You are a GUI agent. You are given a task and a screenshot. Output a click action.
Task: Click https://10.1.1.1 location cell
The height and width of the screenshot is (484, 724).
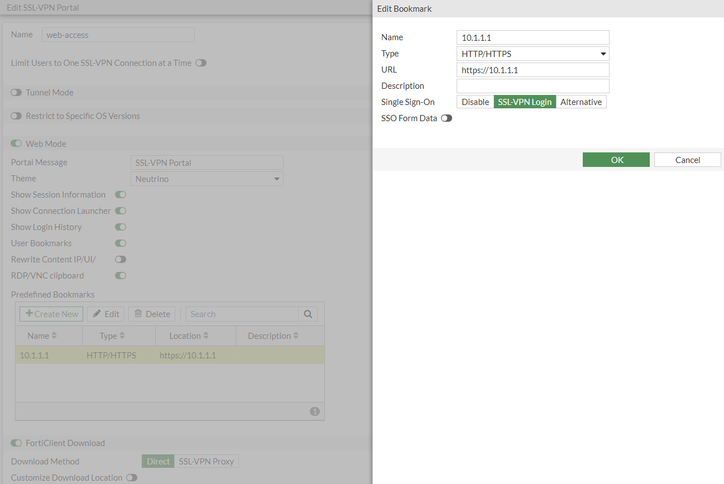point(187,355)
